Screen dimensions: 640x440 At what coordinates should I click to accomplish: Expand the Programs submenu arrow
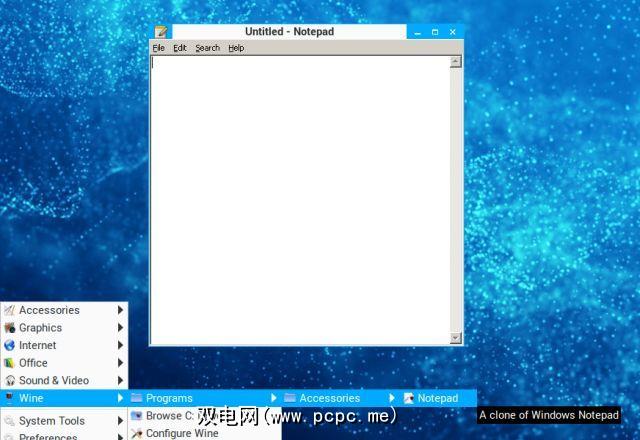pos(274,398)
